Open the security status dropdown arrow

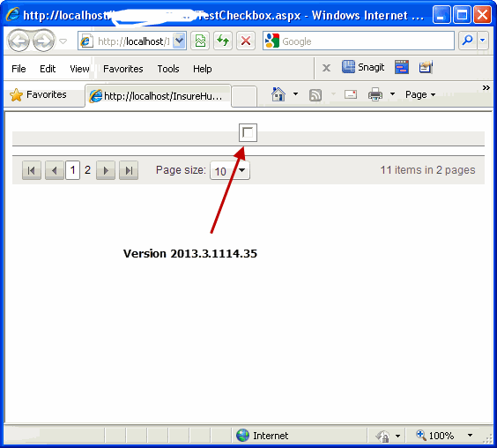click(397, 436)
